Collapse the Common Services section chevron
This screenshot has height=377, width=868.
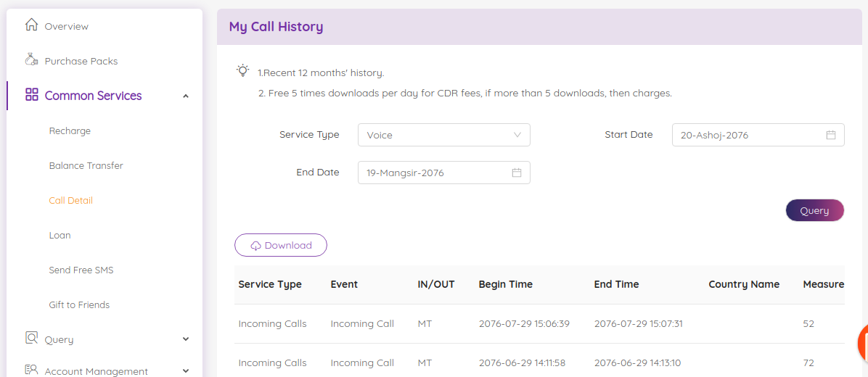[186, 96]
